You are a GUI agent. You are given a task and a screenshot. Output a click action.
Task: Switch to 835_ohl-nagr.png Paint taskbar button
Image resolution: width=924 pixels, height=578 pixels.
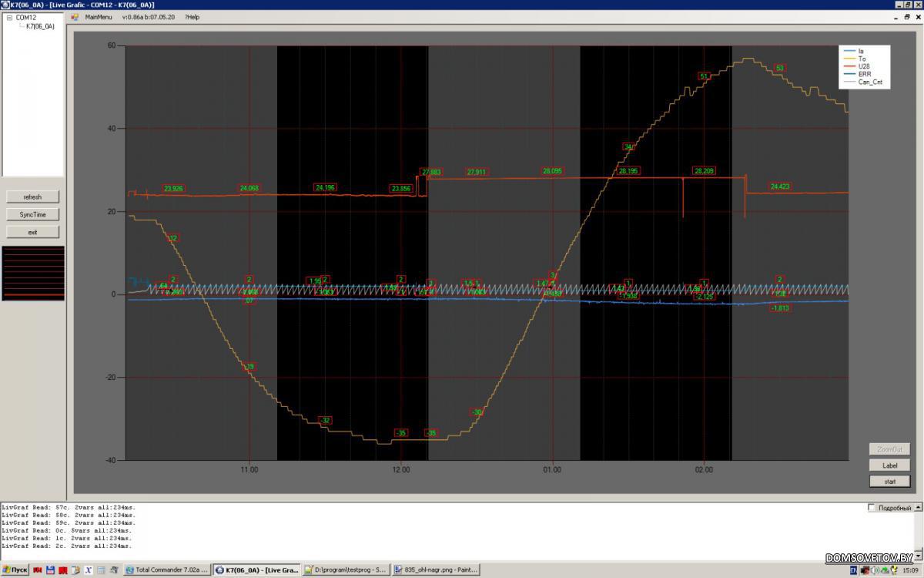(x=436, y=570)
